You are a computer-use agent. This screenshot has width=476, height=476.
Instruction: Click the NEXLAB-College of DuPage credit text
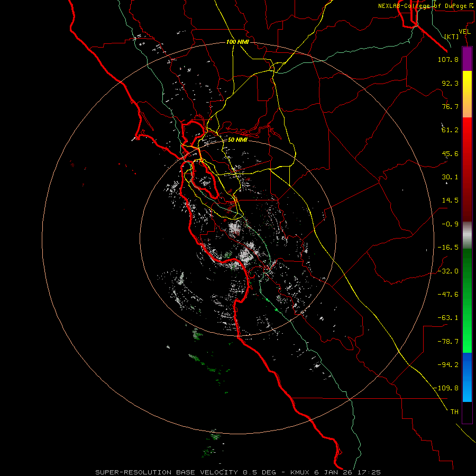(426, 6)
